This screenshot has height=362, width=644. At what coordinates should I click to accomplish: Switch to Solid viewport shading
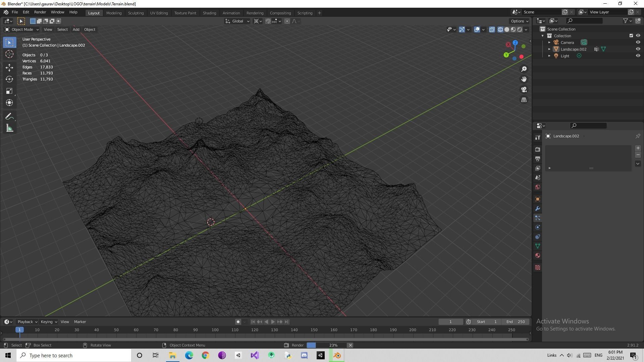coord(507,29)
